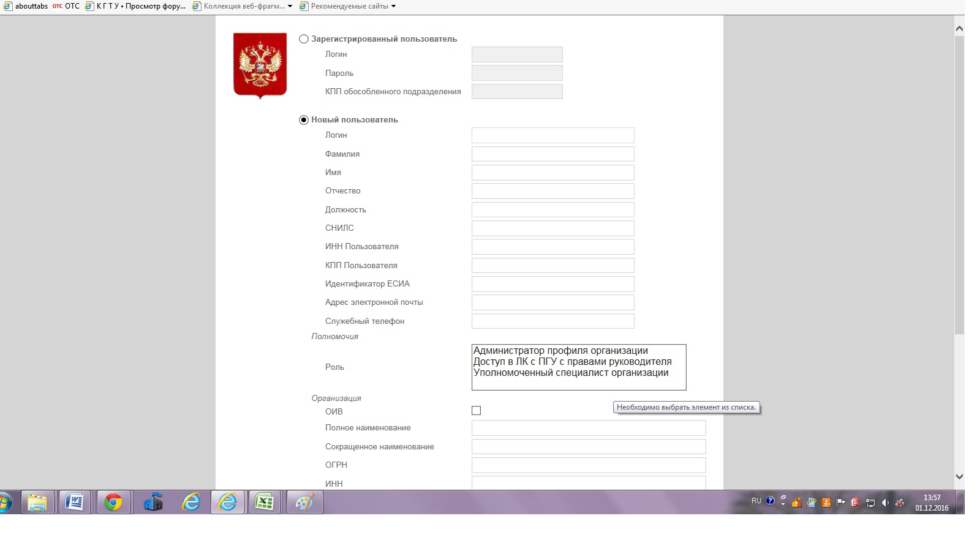
Task: Open Excel from the taskbar
Action: coord(264,503)
